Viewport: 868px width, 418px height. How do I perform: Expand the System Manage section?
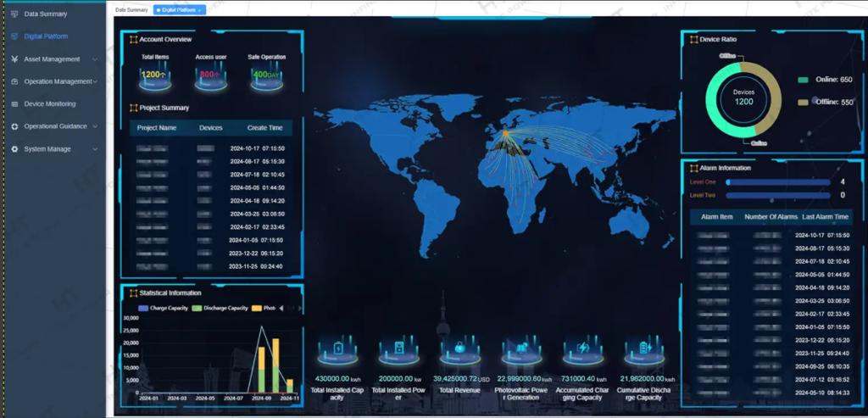(95, 149)
